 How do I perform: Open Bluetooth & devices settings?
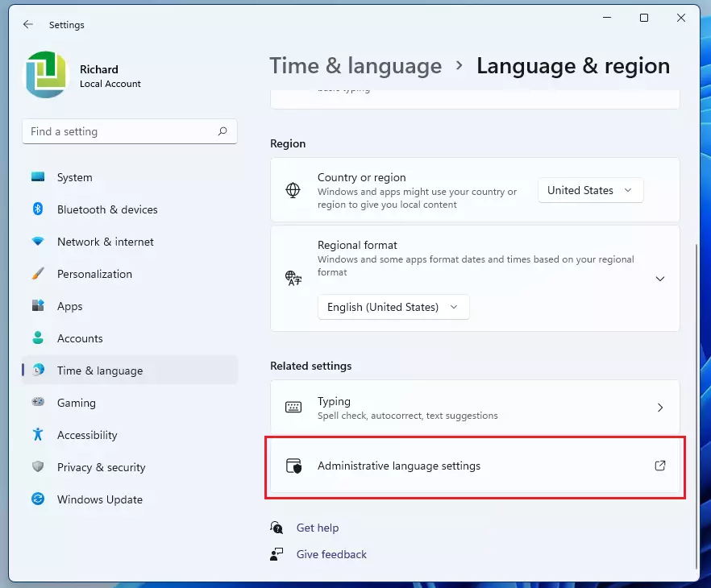[x=130, y=209]
